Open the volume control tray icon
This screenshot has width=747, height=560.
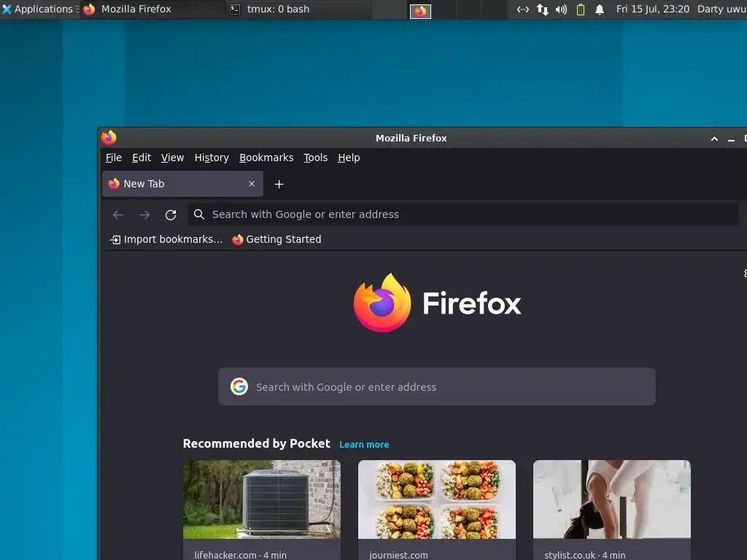(x=561, y=9)
